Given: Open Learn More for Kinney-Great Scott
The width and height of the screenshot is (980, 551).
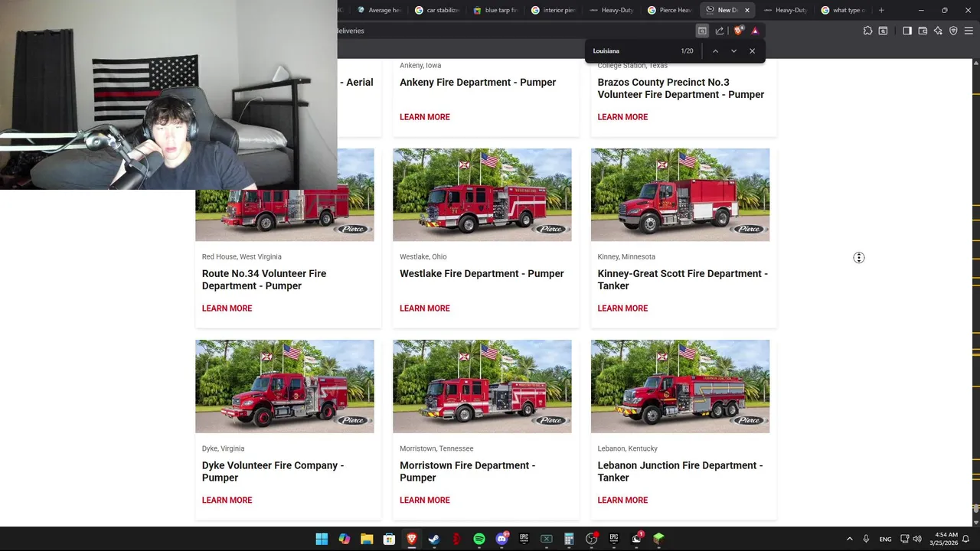Looking at the screenshot, I should pyautogui.click(x=622, y=308).
